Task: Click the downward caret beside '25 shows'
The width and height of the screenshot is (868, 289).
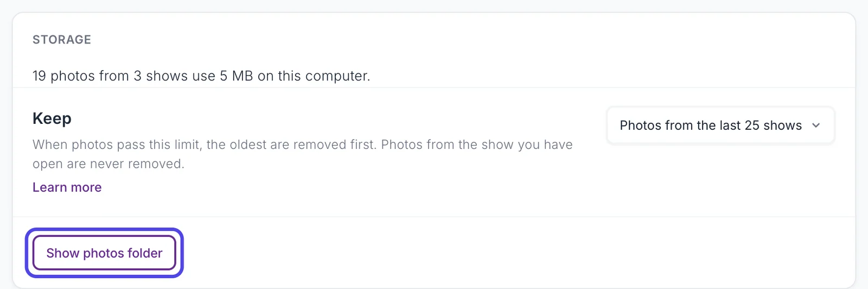Action: coord(816,125)
